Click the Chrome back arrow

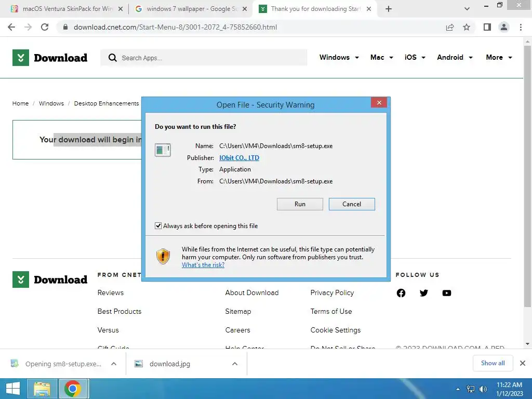point(11,27)
